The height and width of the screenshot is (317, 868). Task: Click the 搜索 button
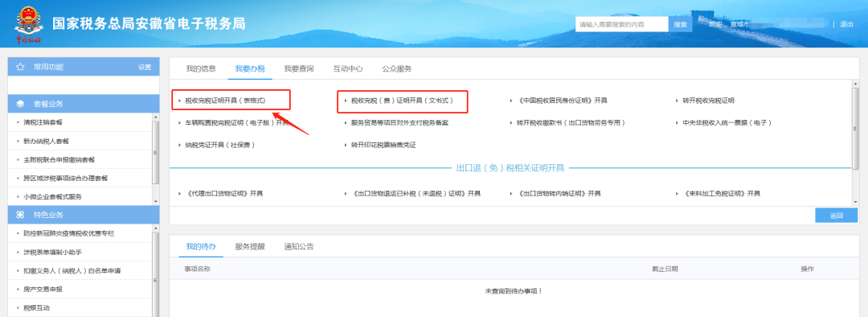(x=681, y=24)
